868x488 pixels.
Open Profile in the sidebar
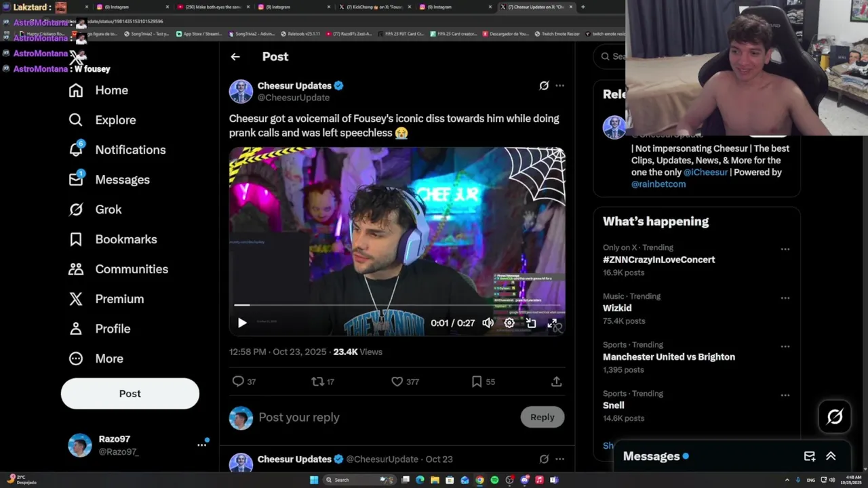coord(99,329)
